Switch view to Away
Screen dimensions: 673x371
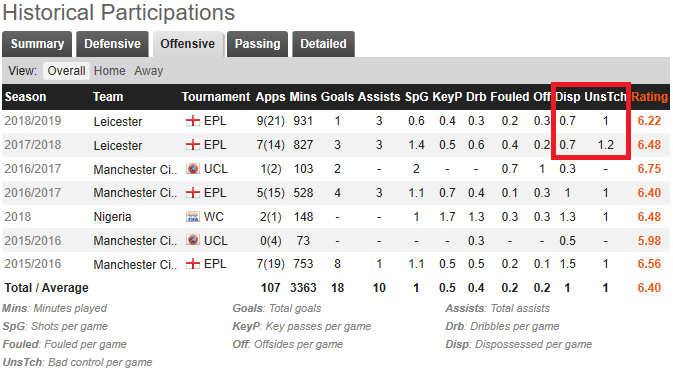[149, 71]
